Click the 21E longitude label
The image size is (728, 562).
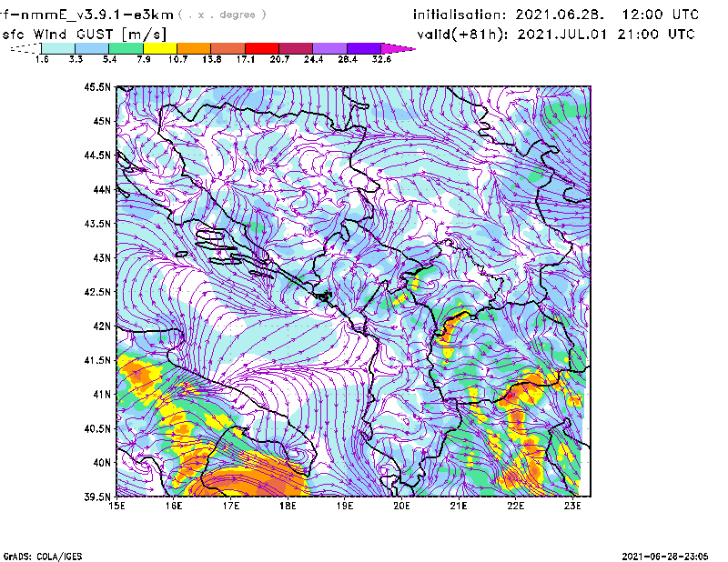(459, 506)
